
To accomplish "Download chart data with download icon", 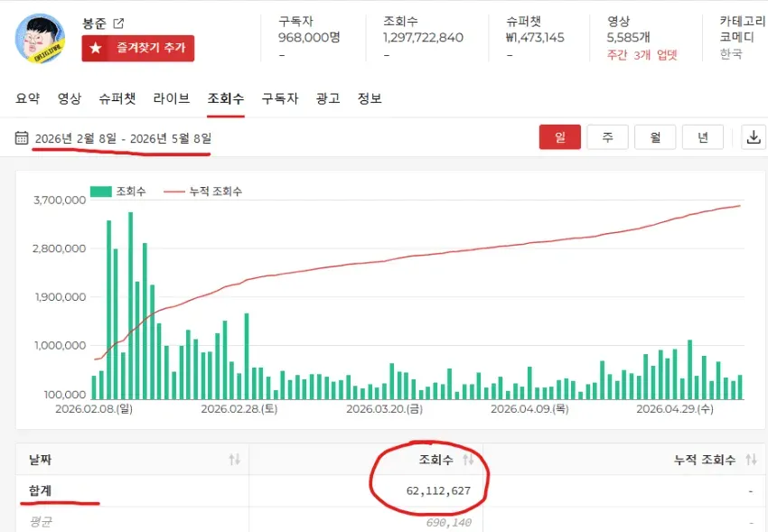I will point(754,137).
